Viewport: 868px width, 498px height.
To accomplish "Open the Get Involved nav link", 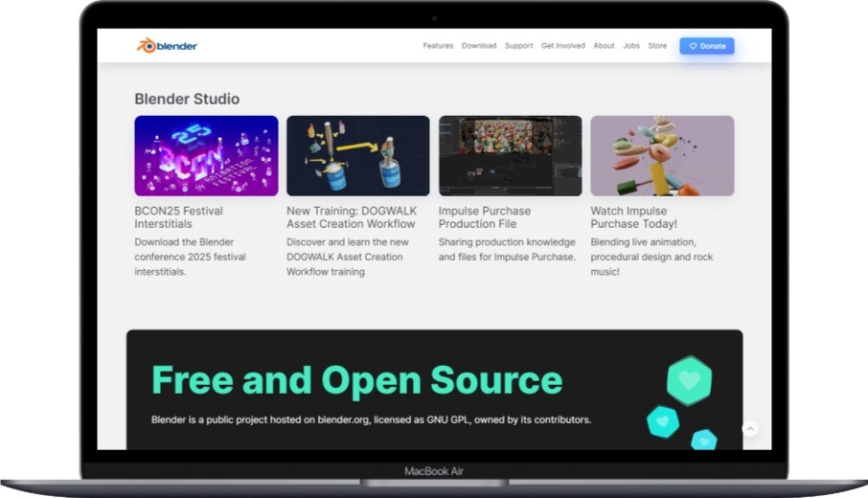I will pyautogui.click(x=563, y=46).
